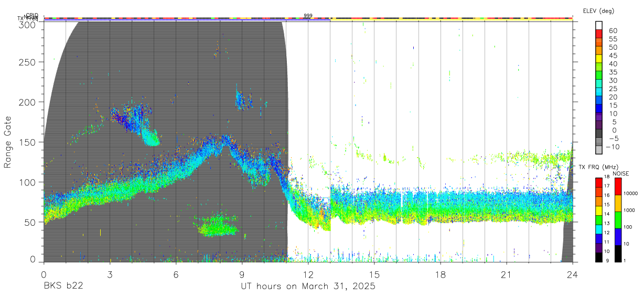Viewport: 644px width, 297px height.
Task: Pick the green swatch in the TX FRQ legend
Action: pos(599,220)
